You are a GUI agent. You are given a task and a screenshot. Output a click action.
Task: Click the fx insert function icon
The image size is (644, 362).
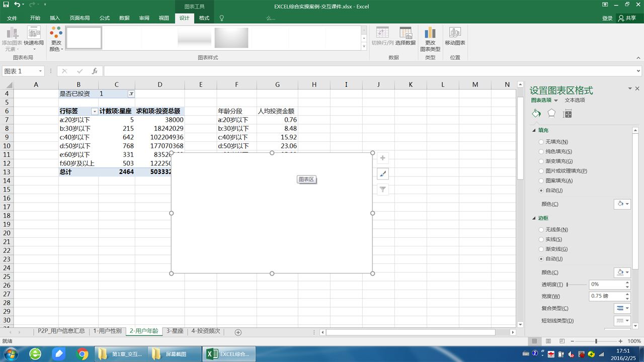coord(95,71)
